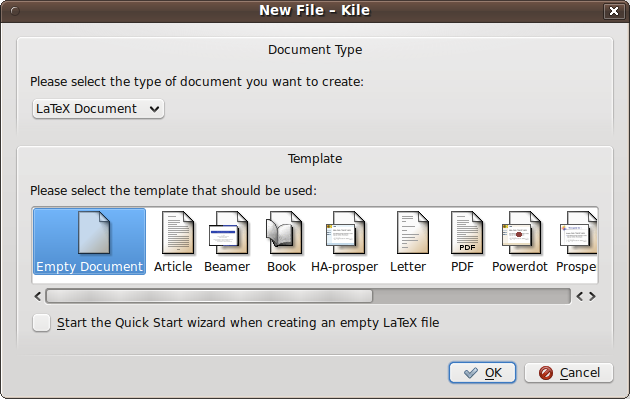Select the Book template icon

(284, 233)
